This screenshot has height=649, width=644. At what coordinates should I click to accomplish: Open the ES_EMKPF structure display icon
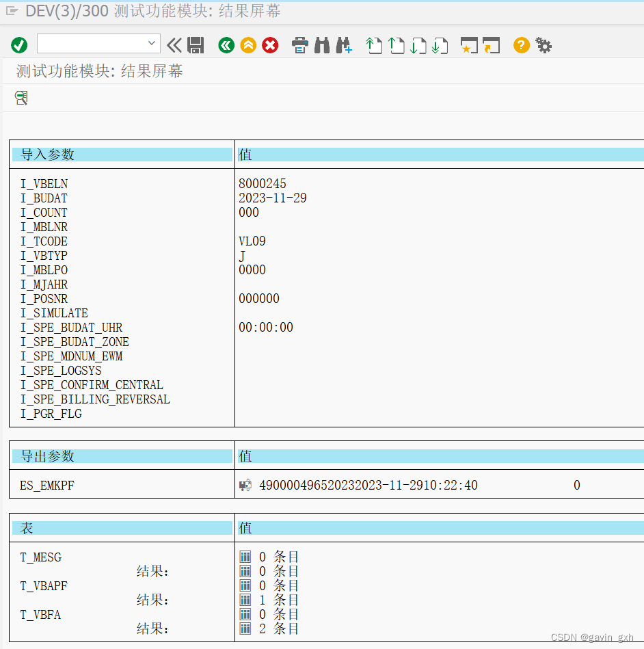[x=244, y=485]
